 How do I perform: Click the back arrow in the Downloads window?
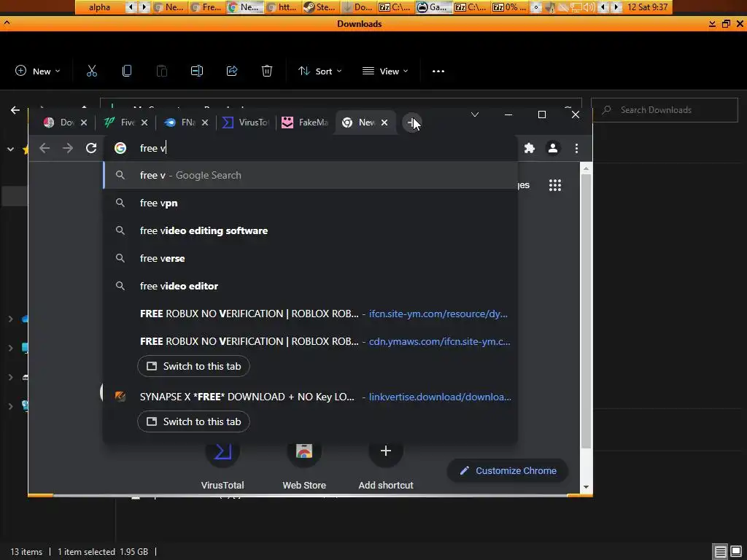coord(15,110)
